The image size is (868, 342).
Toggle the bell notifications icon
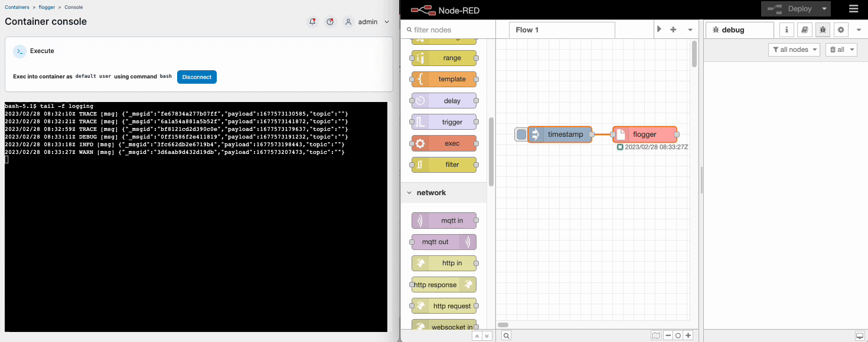(312, 22)
